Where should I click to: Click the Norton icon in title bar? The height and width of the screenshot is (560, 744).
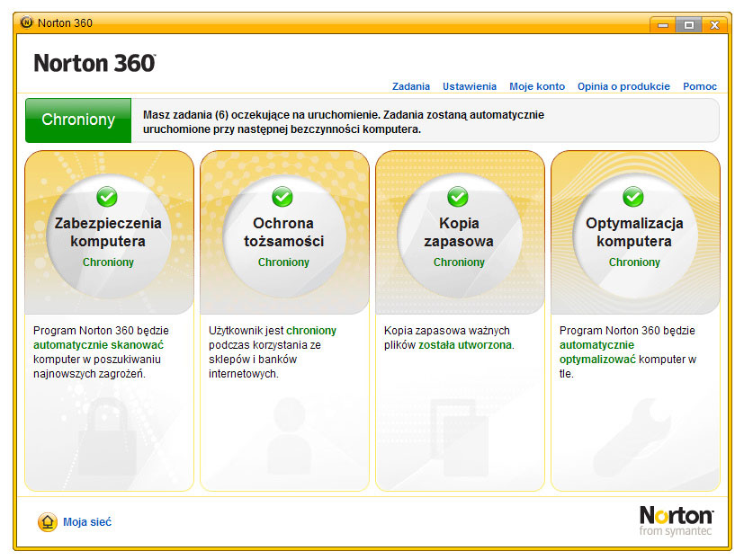pyautogui.click(x=26, y=22)
